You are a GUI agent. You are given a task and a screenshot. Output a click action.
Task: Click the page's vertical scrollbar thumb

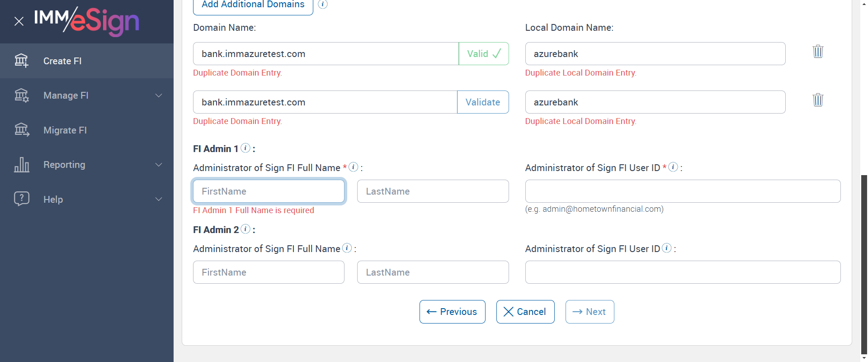pyautogui.click(x=864, y=262)
